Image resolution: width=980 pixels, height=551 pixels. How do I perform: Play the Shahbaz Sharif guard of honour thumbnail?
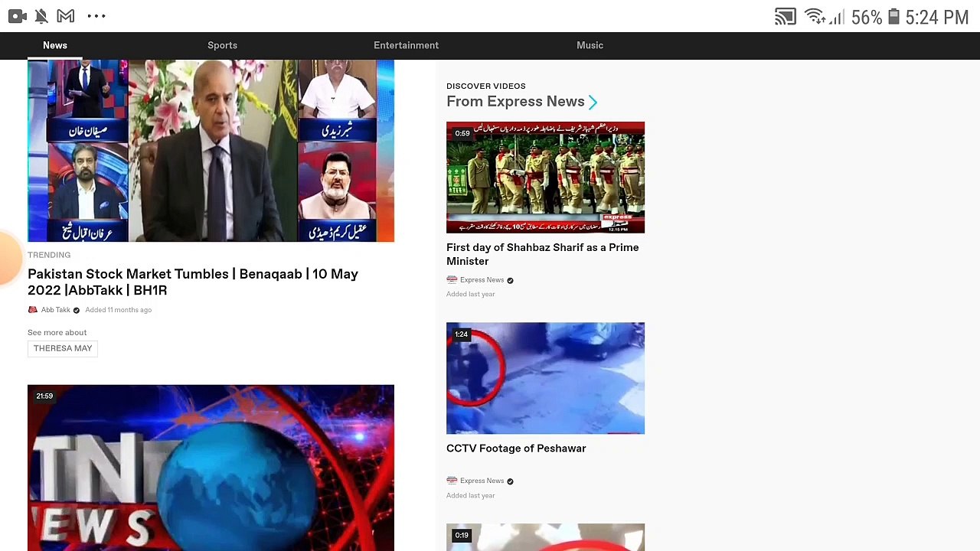coord(545,177)
